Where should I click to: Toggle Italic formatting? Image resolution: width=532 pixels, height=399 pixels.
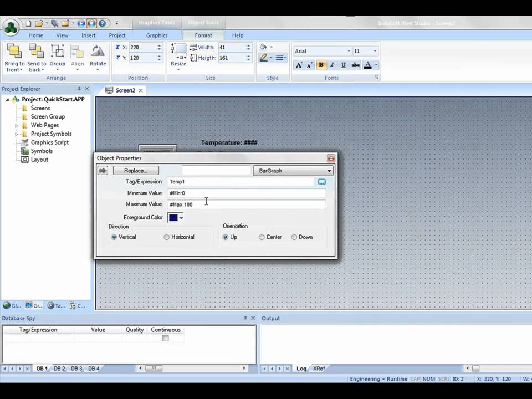[332, 65]
